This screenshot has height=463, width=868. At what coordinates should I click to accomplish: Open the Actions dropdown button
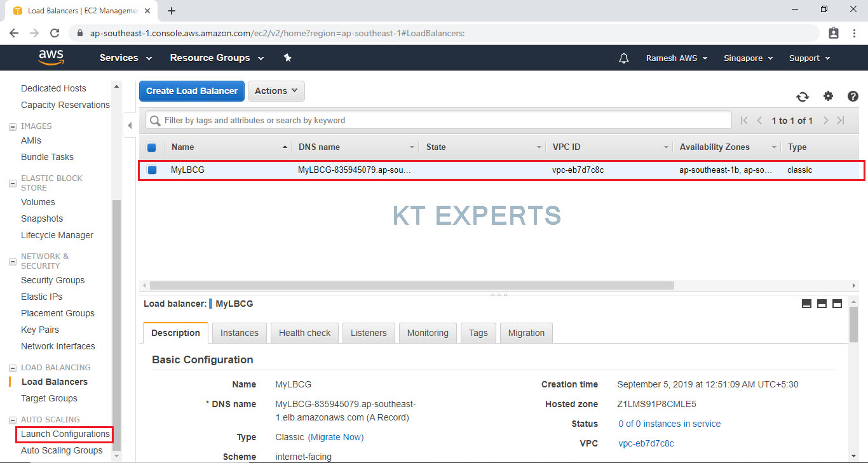coord(276,91)
